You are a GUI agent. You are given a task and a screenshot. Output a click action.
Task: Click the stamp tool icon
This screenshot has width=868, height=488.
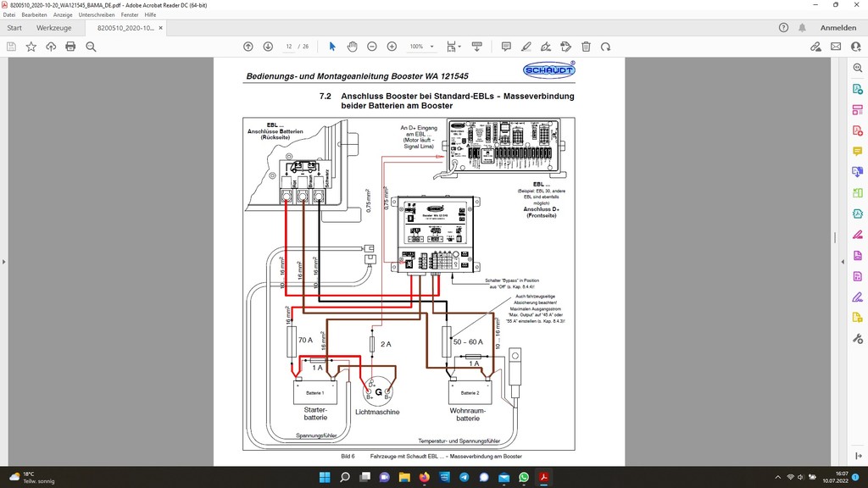(x=565, y=47)
